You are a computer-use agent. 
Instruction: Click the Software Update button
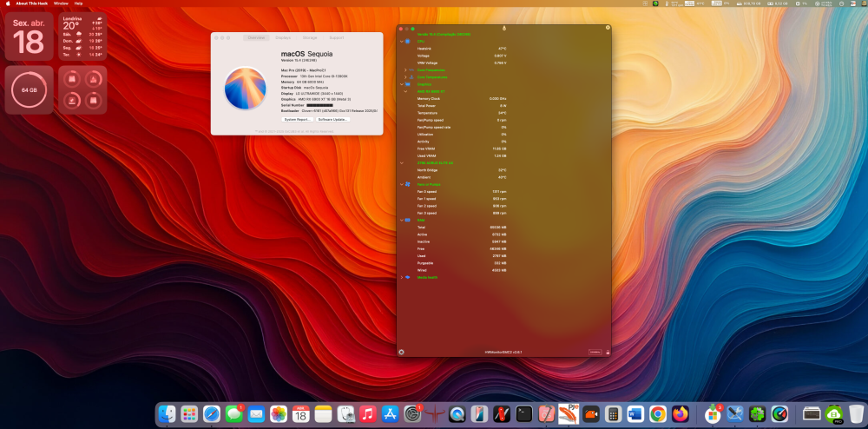(x=332, y=120)
